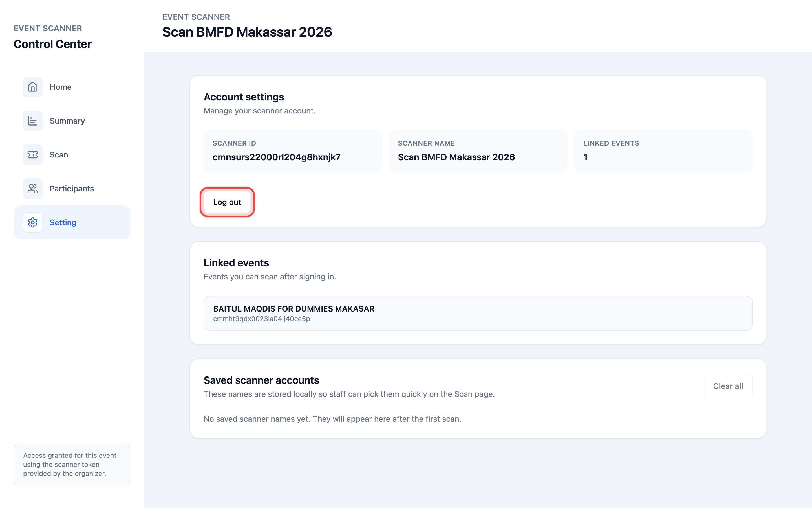
Task: Click the Linked events section heading
Action: point(236,263)
